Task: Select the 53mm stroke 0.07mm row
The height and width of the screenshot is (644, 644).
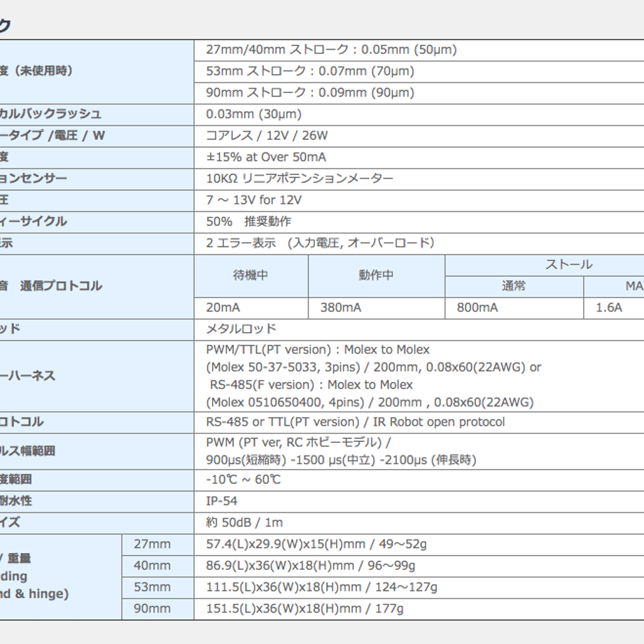Action: 419,71
